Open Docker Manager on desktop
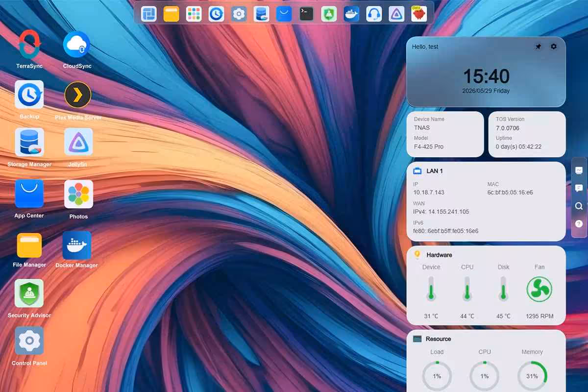 (x=76, y=245)
